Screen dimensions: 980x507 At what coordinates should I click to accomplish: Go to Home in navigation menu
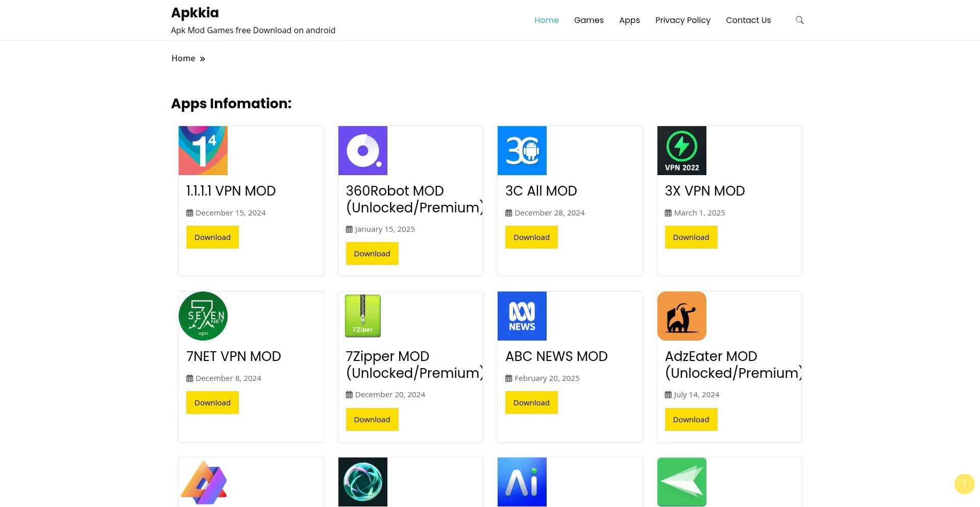[x=546, y=20]
